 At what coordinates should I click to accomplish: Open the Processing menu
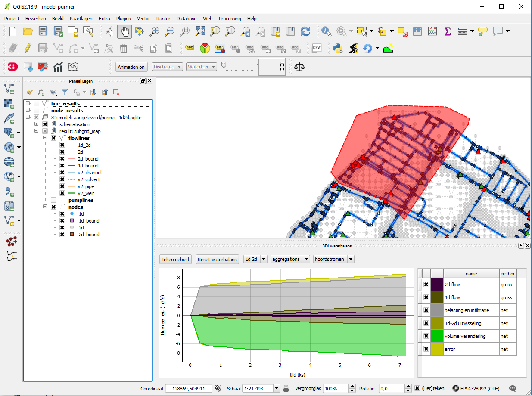230,19
